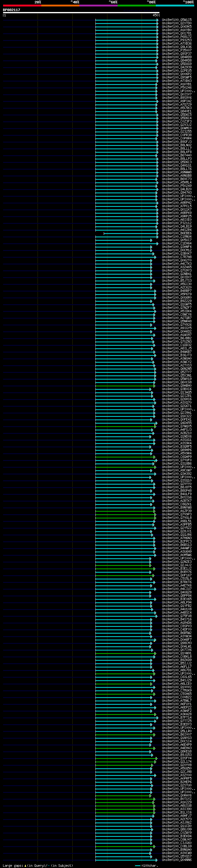Select the UniRef100_Q01781 label
Image resolution: width=197 pixels, height=868 pixels.
[x=177, y=33]
